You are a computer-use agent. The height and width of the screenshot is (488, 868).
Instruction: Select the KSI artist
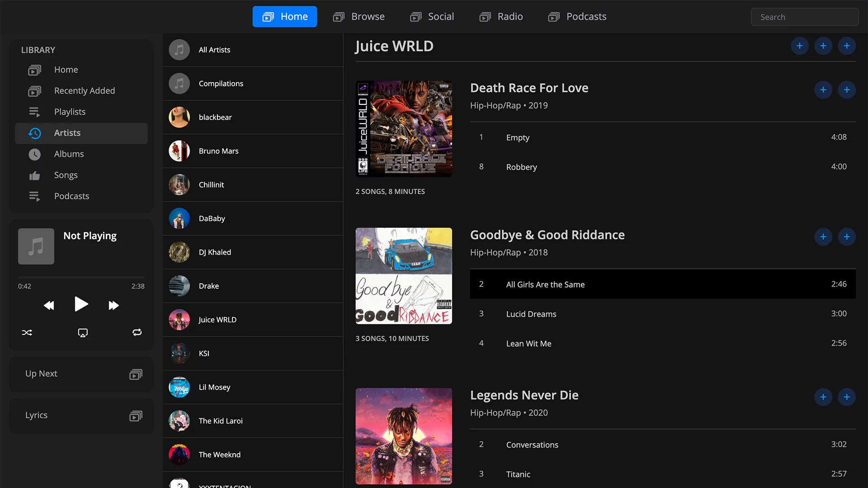pos(253,354)
